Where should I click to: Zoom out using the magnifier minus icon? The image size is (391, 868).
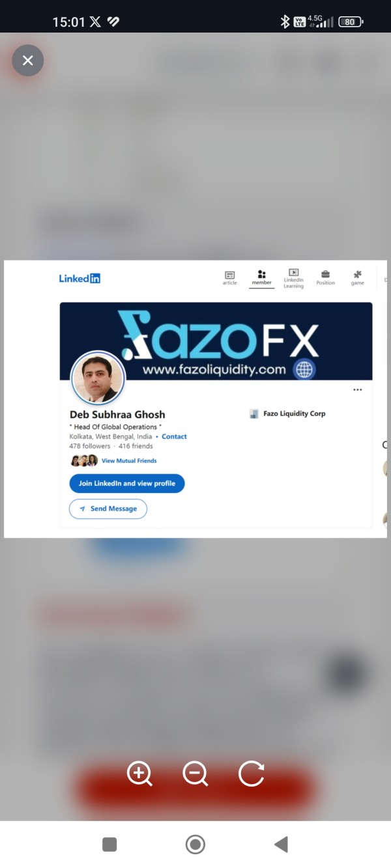tap(195, 774)
